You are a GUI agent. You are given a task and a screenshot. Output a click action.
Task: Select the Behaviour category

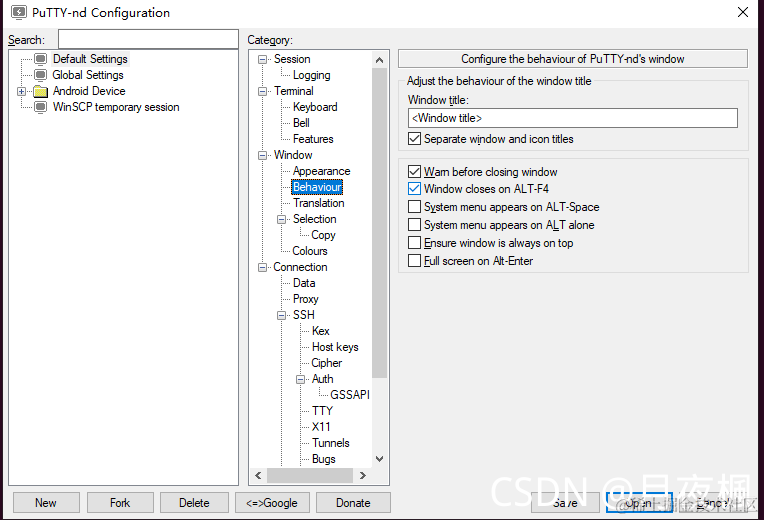pos(317,187)
